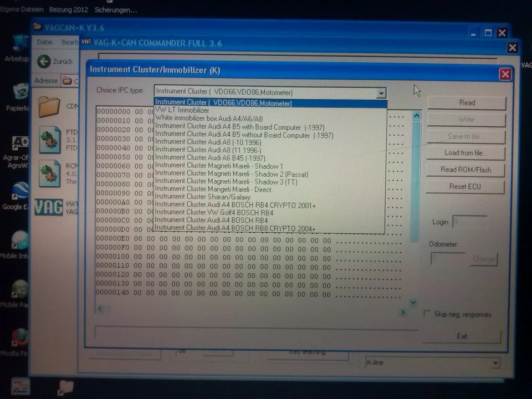Open the CDM folder icon

coord(49,107)
